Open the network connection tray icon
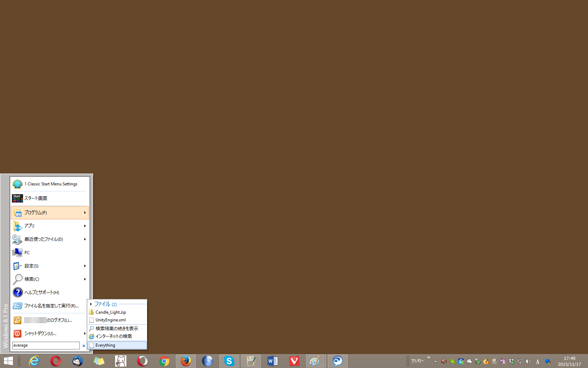588x368 pixels. coord(520,361)
